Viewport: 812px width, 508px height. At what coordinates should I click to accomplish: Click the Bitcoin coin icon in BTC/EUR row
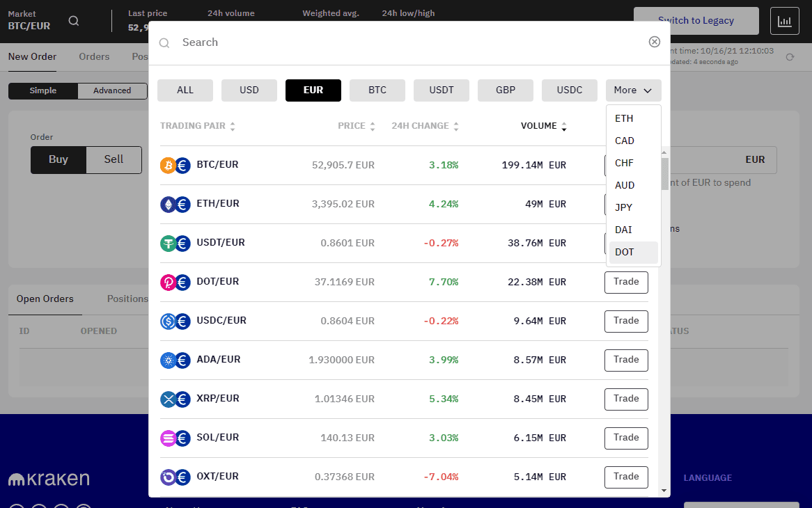[x=168, y=165]
